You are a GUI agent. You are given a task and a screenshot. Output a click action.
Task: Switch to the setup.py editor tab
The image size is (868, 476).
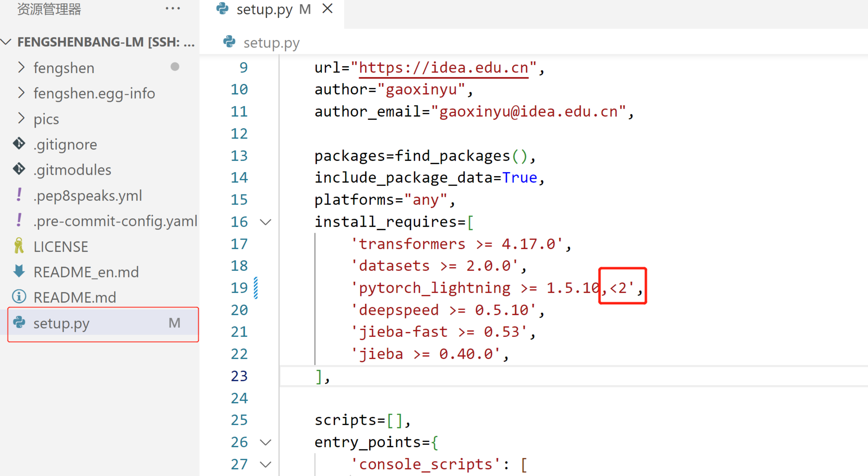tap(264, 9)
